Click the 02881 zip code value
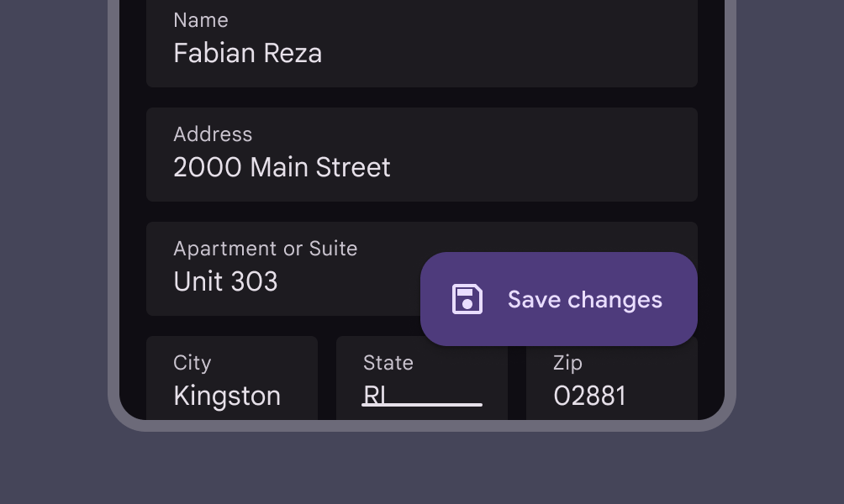This screenshot has width=844, height=504. pos(589,396)
